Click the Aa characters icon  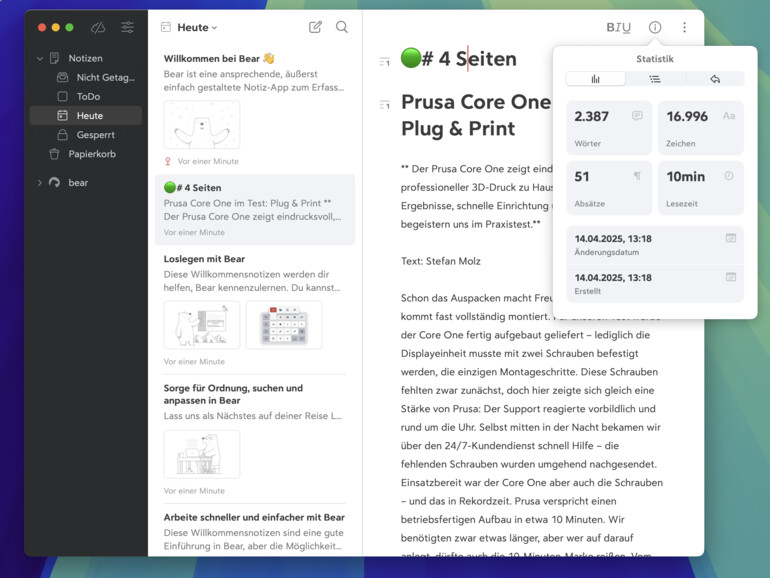click(x=729, y=116)
